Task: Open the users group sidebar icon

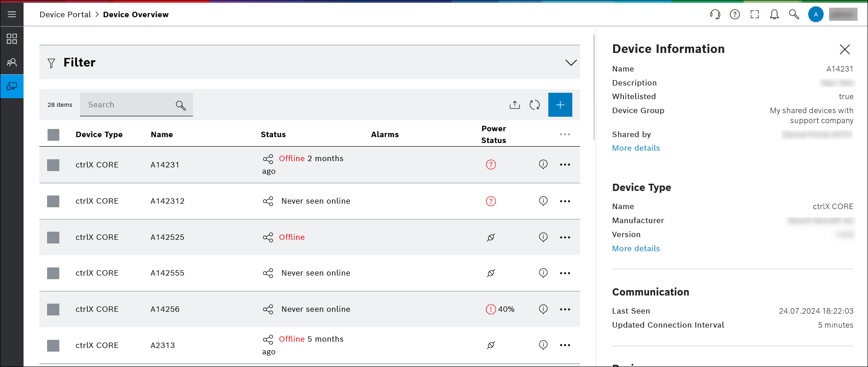Action: [12, 62]
